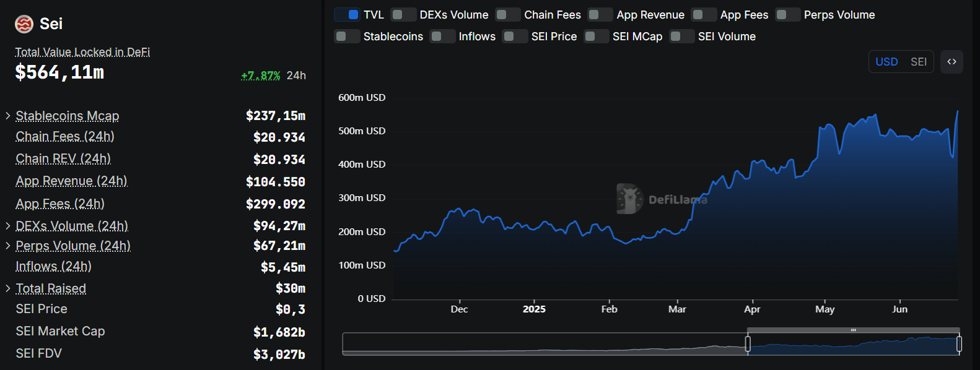Click the SEI Price label

tap(42, 309)
